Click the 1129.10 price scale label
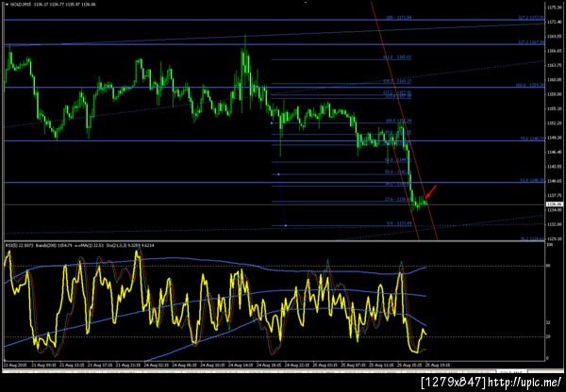Viewport: 566px width, 392px height. click(553, 238)
